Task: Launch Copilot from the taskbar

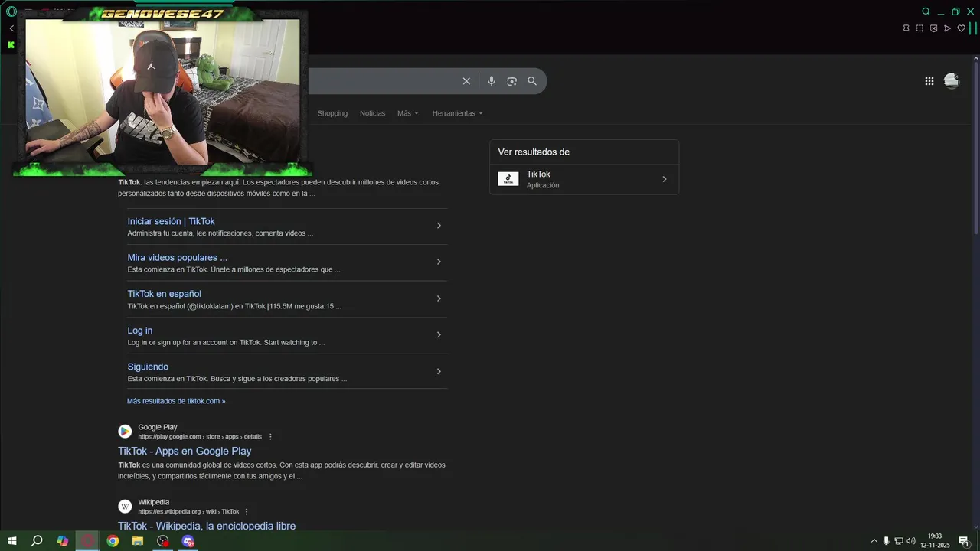Action: [x=63, y=541]
